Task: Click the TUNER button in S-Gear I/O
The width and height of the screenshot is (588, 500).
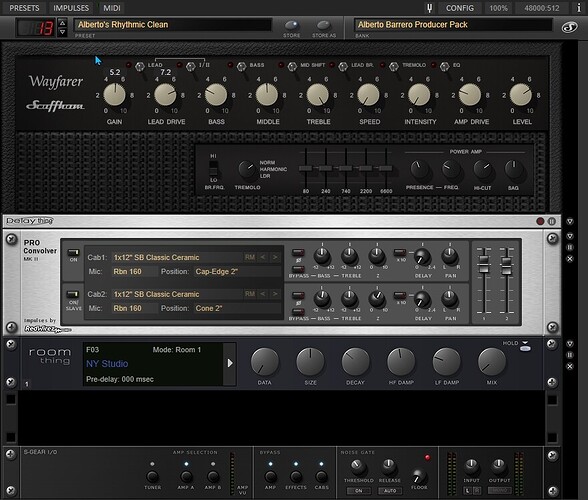Action: coord(152,477)
